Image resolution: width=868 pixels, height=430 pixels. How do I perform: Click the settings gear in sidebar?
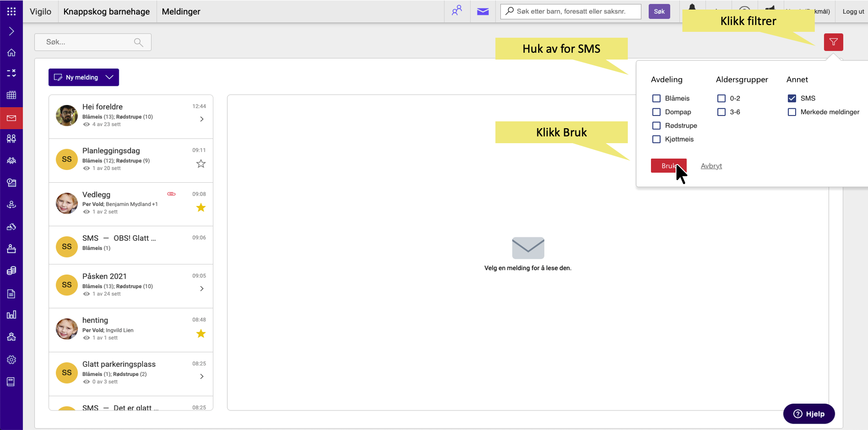(x=11, y=360)
